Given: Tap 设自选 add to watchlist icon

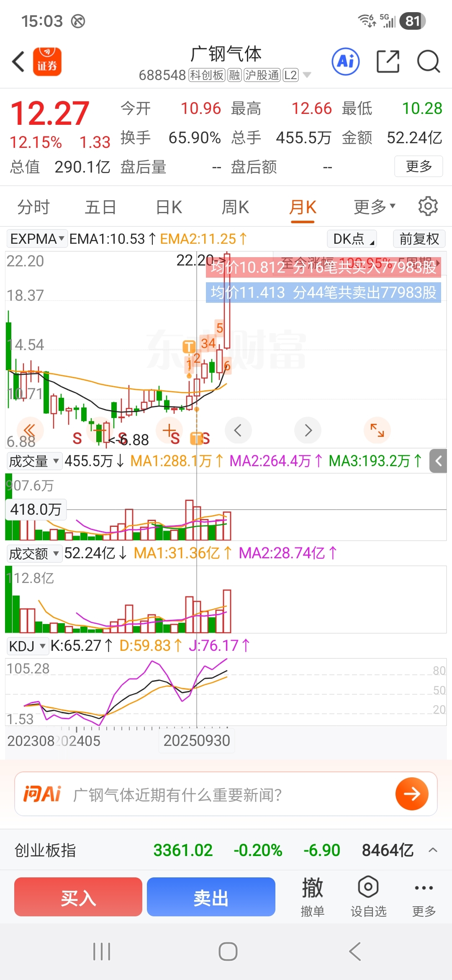Looking at the screenshot, I should [368, 896].
